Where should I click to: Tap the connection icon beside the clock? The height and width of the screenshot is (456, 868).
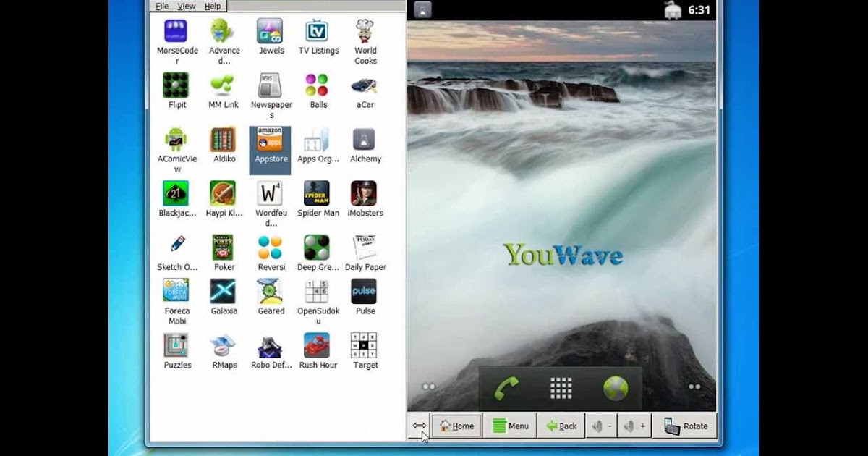673,9
